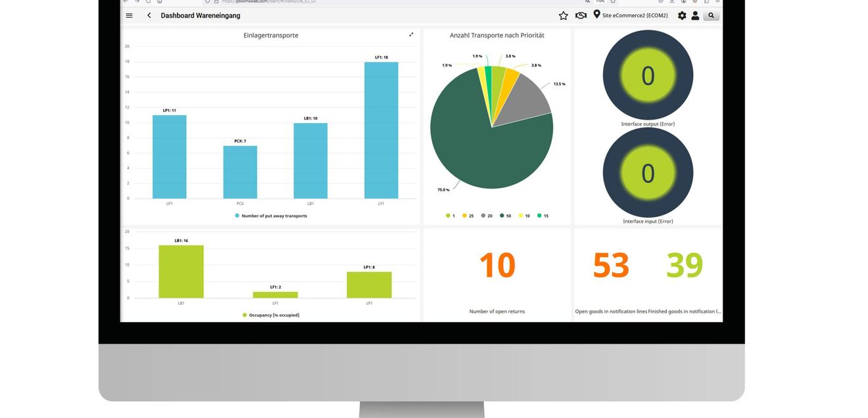Select the PCX: 7 transport bar
Viewport: 868px width, 418px height.
click(240, 172)
